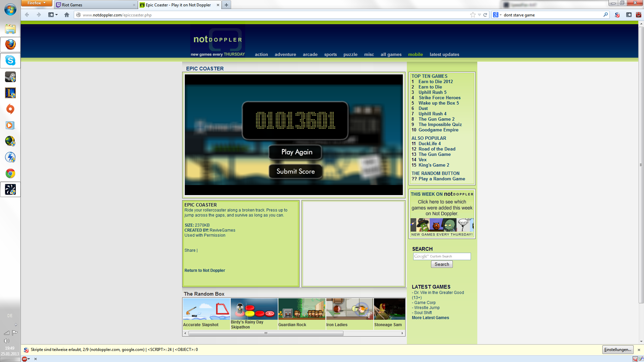
Task: Click the browser forward arrow
Action: click(x=39, y=15)
